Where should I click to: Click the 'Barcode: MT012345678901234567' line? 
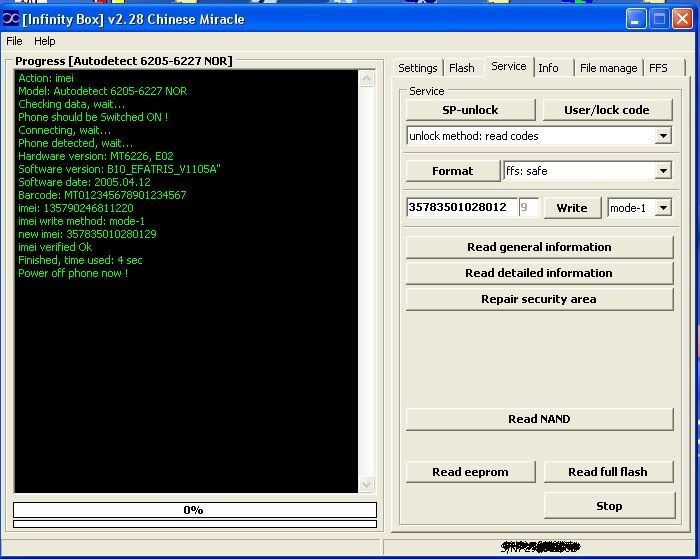tap(102, 195)
